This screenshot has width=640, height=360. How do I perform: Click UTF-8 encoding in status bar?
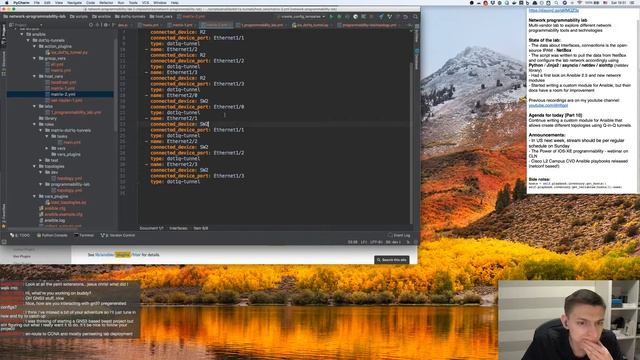tap(376, 242)
